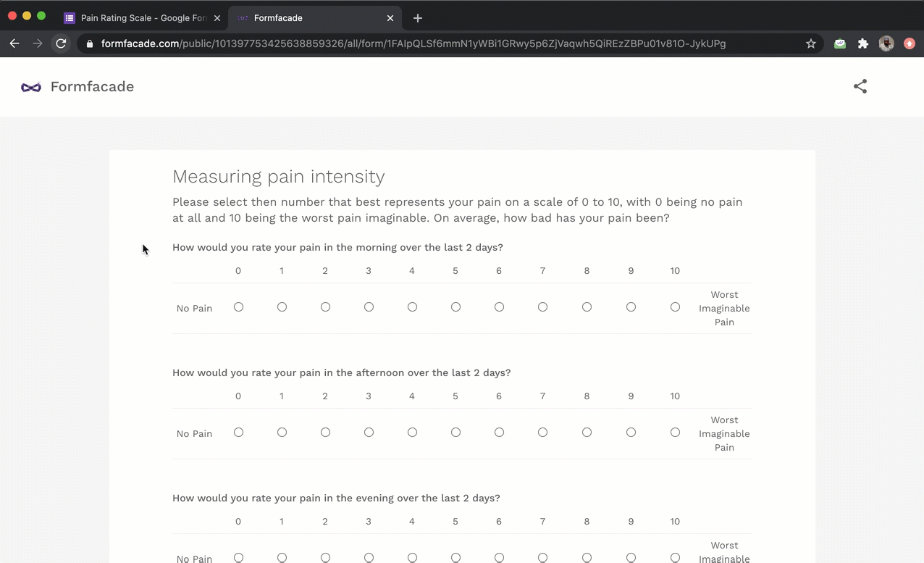This screenshot has width=924, height=563.
Task: Click the address bar URL field
Action: tap(413, 43)
